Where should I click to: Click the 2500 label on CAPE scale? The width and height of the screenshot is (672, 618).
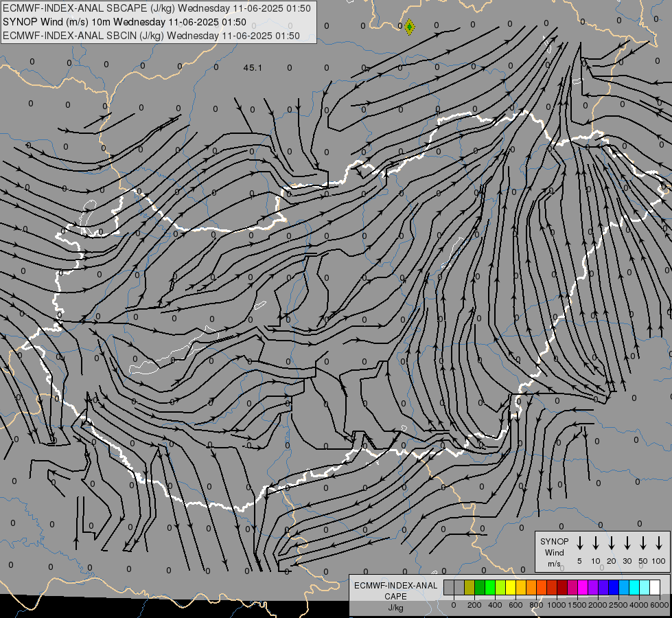(618, 605)
